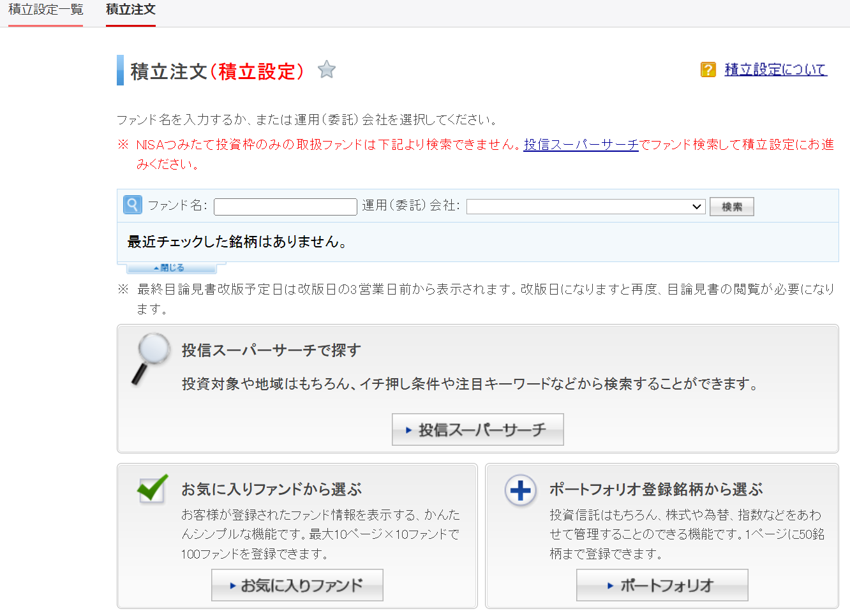Switch to the 積立設定一覧 tab

pyautogui.click(x=45, y=10)
